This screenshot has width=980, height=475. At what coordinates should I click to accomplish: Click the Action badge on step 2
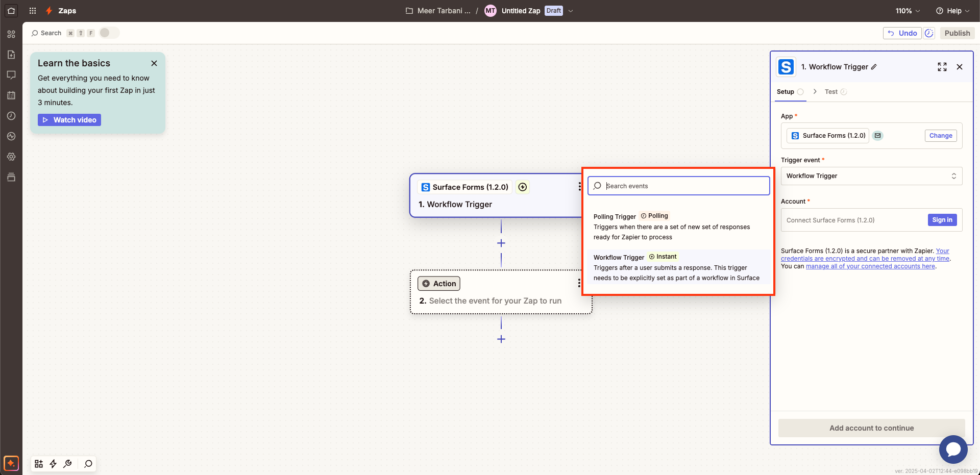coord(439,283)
